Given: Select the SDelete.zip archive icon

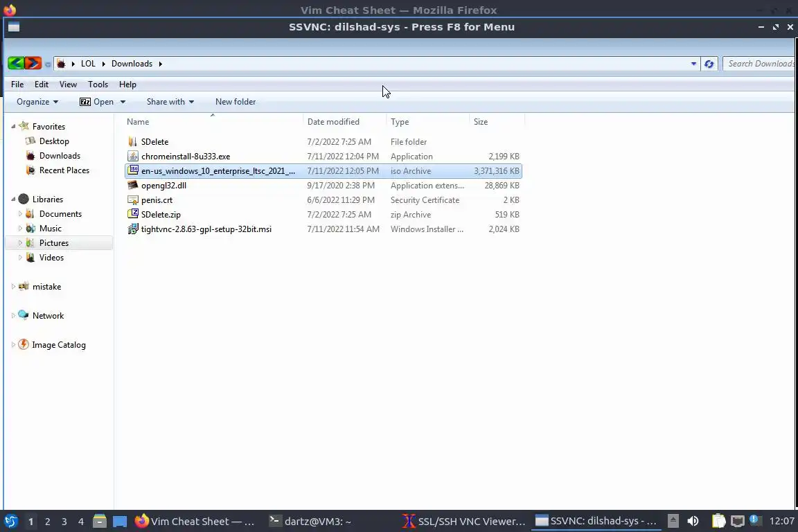Looking at the screenshot, I should coord(133,214).
